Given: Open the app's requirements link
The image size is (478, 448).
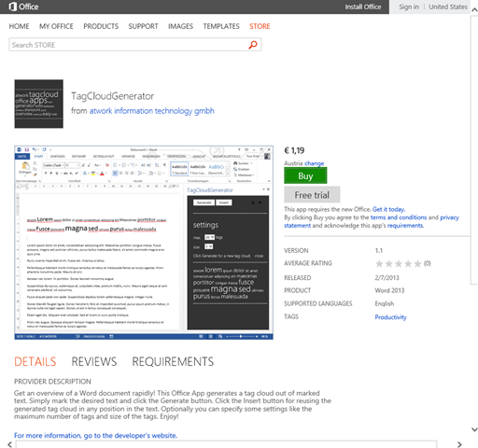Looking at the screenshot, I should click(405, 225).
